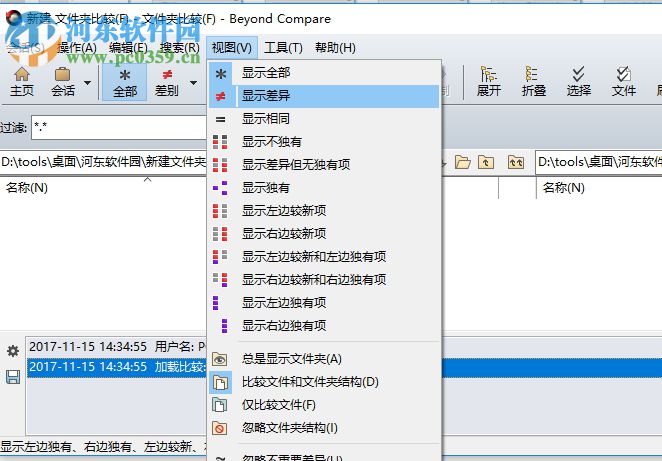Open the 工具(T) menu
Screen dimensions: 662x461
(283, 47)
